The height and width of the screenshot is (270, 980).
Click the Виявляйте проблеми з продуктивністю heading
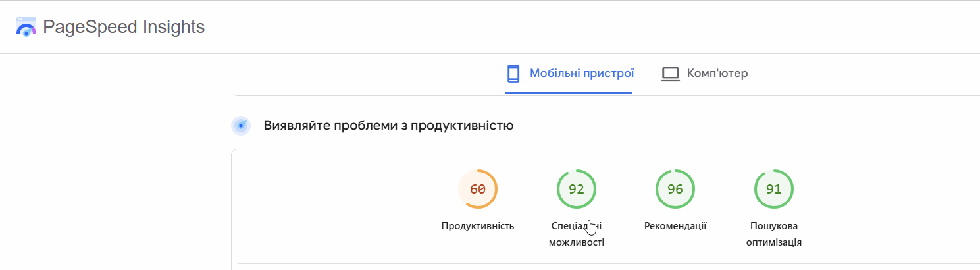(388, 125)
